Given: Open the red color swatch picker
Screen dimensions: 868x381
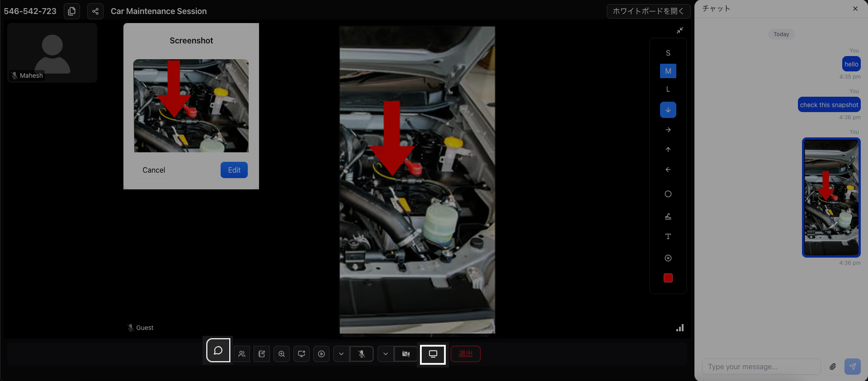Looking at the screenshot, I should coord(668,278).
